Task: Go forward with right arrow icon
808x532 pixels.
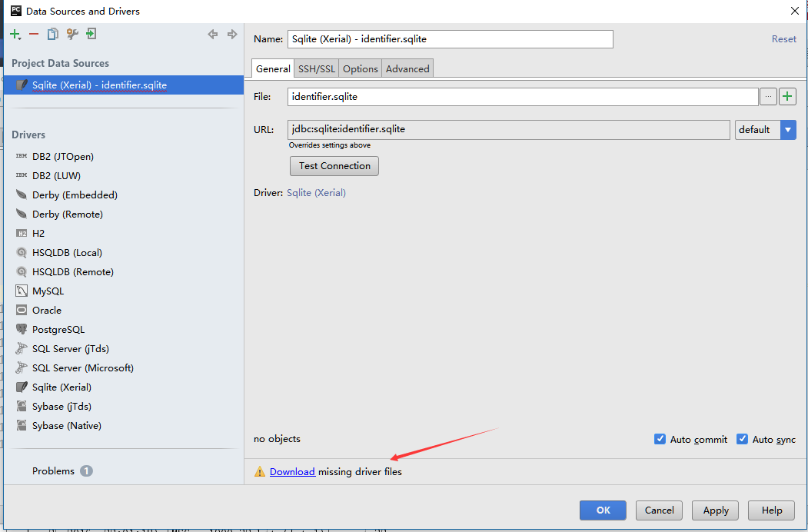Action: (x=232, y=35)
